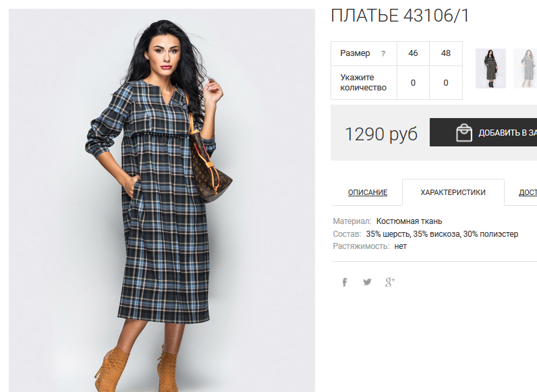Click the Укажите количество row label
The image size is (537, 392).
point(363,82)
